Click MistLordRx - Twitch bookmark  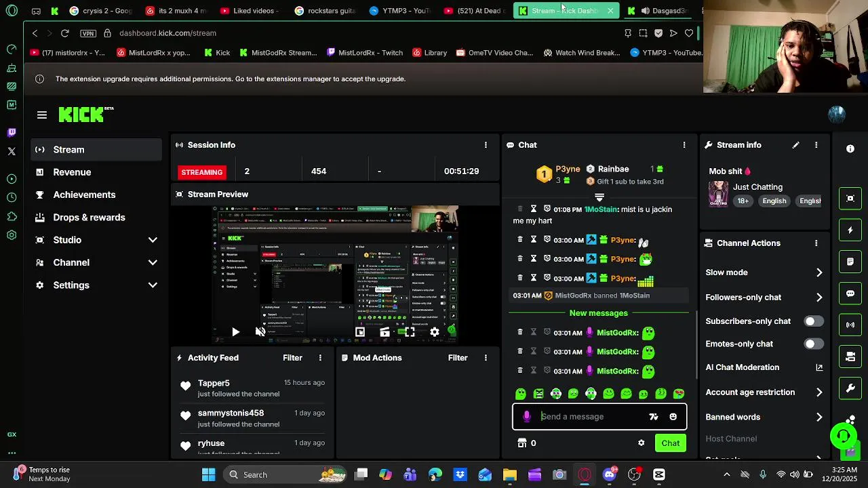364,53
